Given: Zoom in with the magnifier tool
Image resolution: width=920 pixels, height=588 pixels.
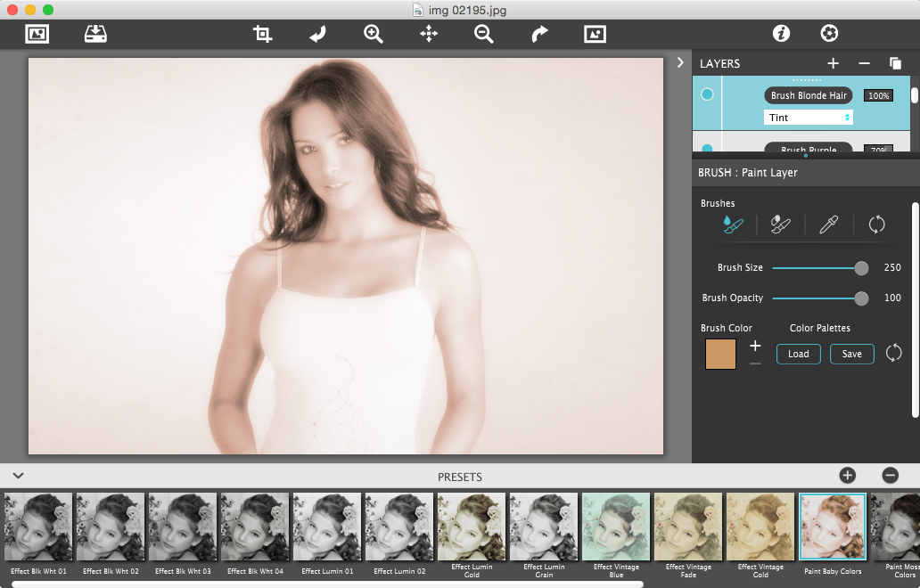Looking at the screenshot, I should coord(373,34).
